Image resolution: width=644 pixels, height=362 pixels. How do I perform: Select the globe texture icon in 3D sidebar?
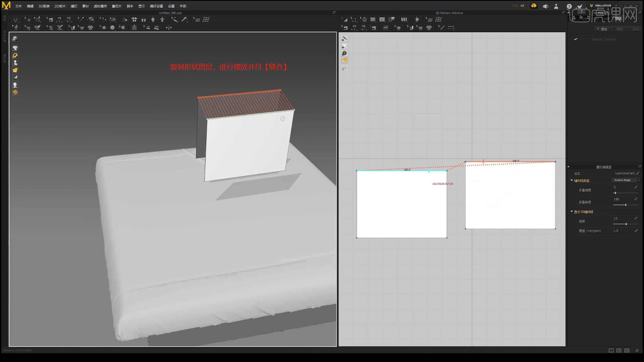coord(15,93)
